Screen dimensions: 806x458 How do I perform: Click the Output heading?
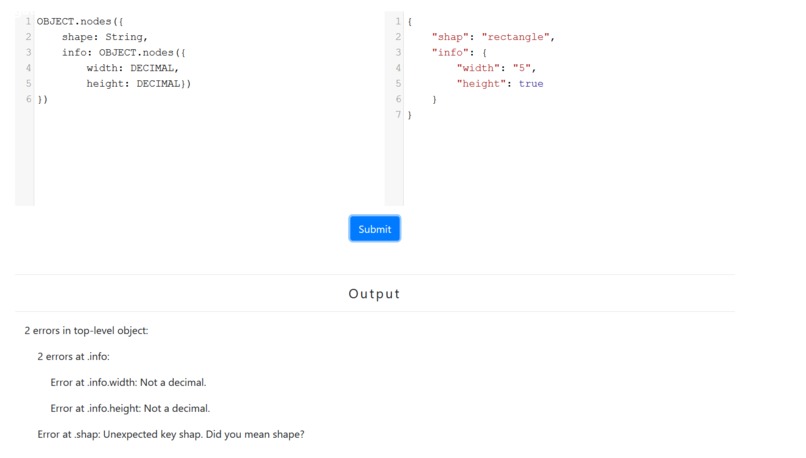374,294
